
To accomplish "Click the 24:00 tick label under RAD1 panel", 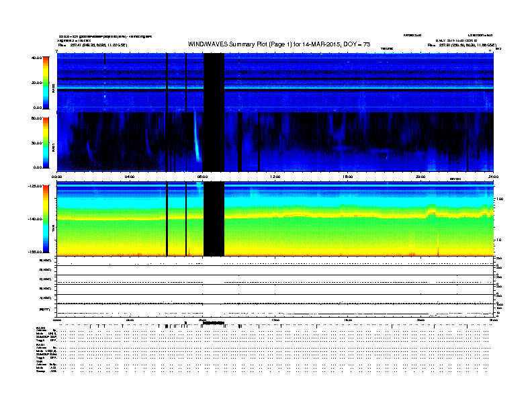I will tap(493, 177).
